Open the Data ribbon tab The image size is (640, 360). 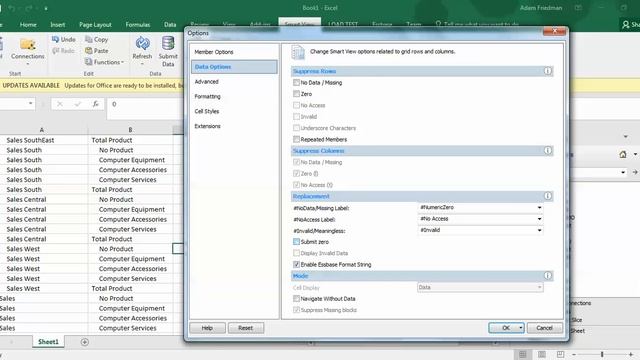coord(170,24)
